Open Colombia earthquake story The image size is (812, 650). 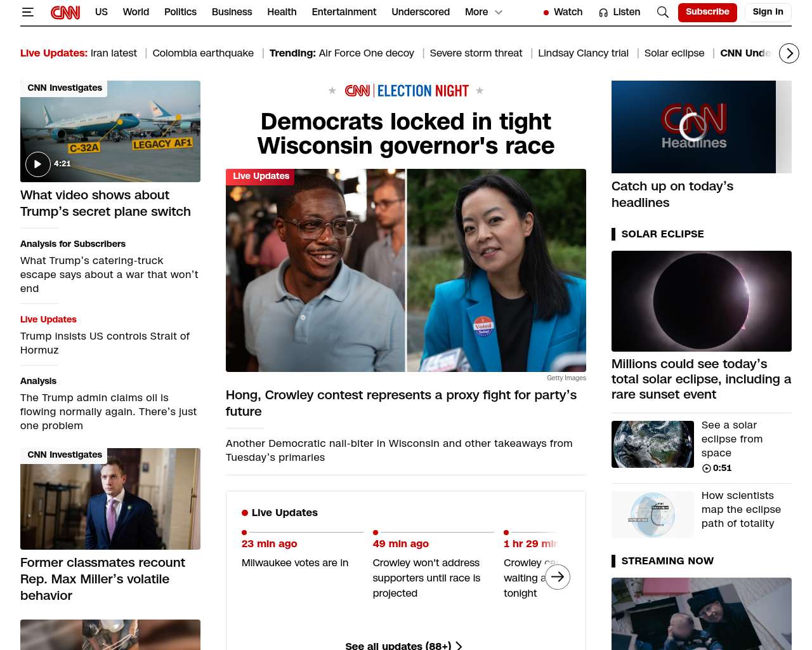(x=203, y=53)
